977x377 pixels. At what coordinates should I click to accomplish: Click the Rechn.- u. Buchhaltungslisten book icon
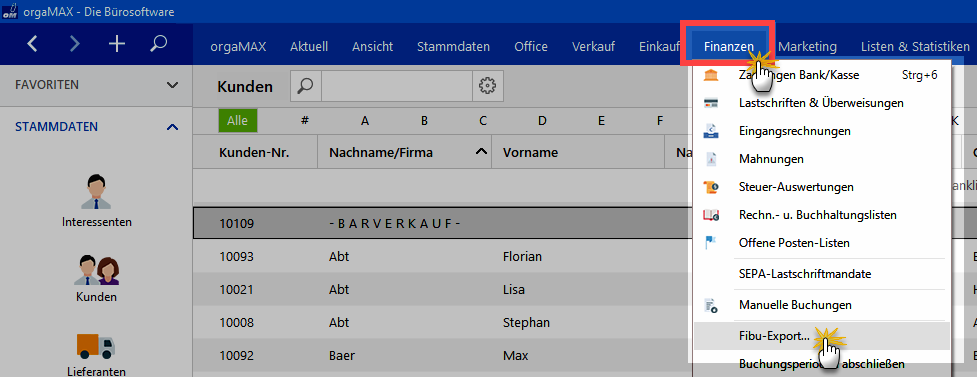pos(710,215)
